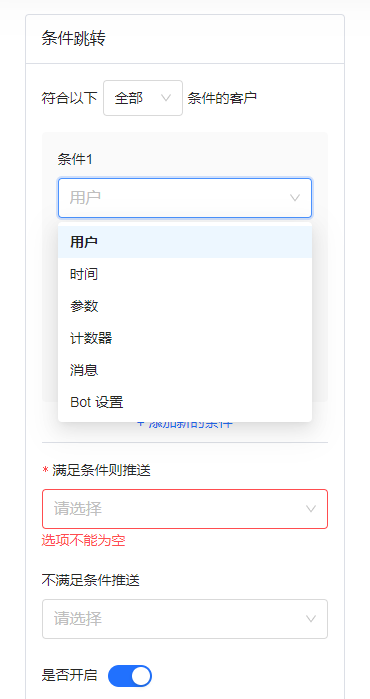370x699 pixels.
Task: Click the 条件1 label
Action: [x=75, y=159]
